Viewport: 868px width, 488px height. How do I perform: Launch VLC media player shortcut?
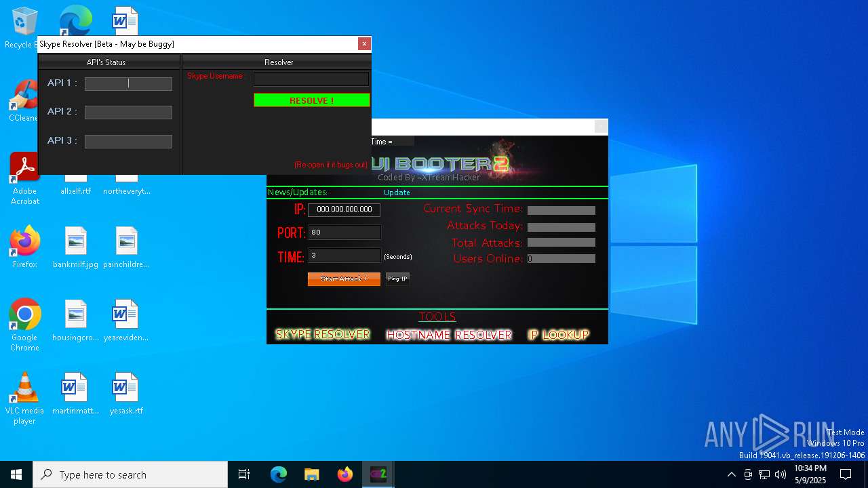point(24,399)
